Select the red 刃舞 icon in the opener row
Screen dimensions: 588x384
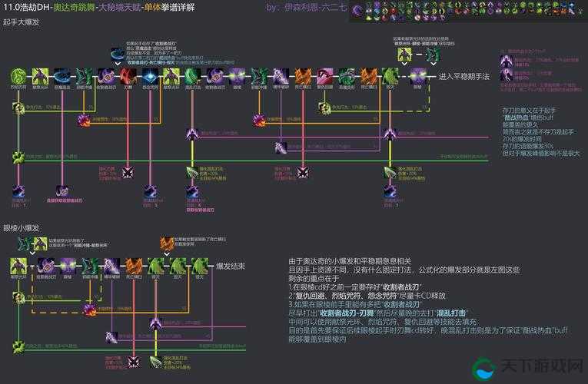[x=128, y=77]
